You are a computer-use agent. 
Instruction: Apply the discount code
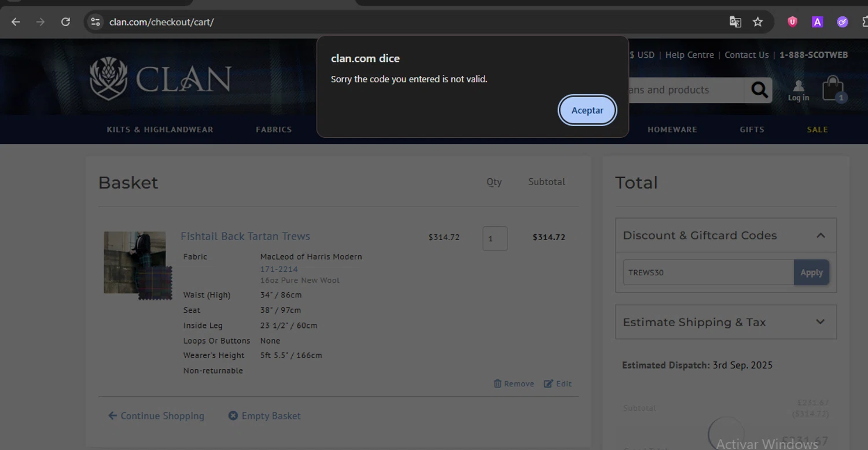[811, 272]
